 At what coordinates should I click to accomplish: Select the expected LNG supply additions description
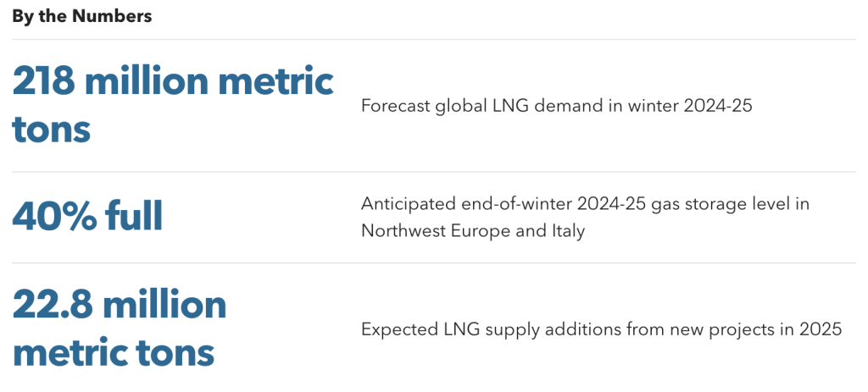601,329
